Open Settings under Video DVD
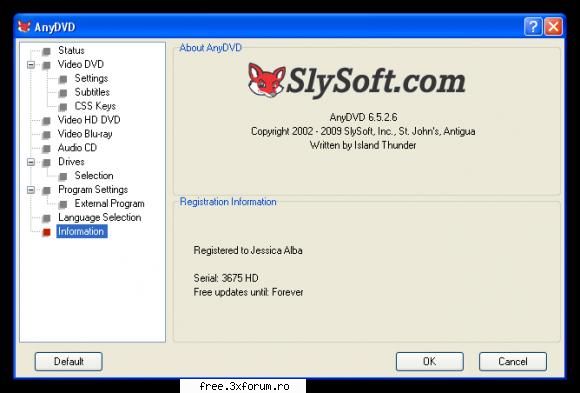The height and width of the screenshot is (393, 580). 91,78
